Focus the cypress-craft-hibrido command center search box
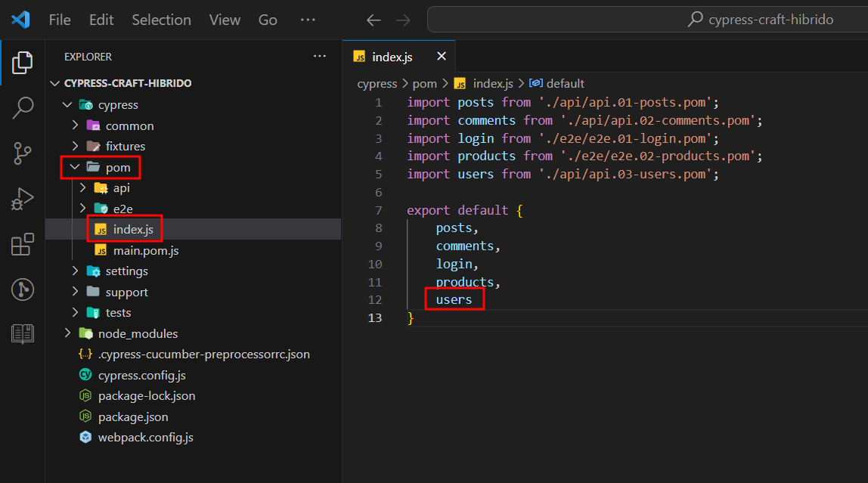Screen dimensions: 868x483 (648, 20)
